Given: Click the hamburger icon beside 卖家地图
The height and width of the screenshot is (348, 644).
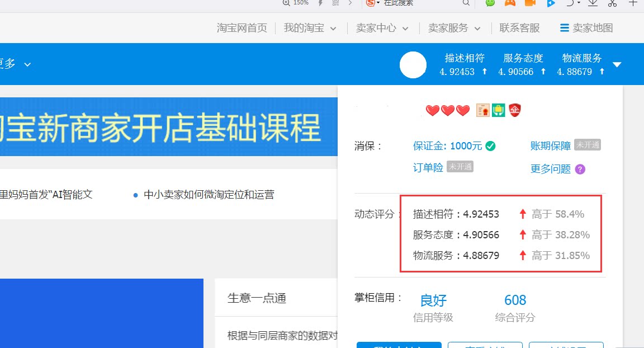Looking at the screenshot, I should 564,28.
